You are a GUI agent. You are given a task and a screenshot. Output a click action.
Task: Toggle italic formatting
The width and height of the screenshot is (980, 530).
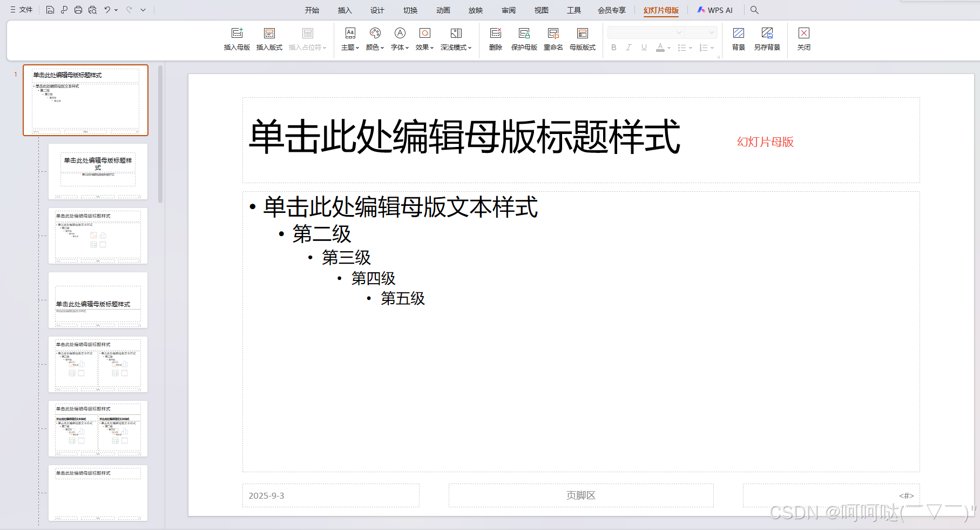628,48
